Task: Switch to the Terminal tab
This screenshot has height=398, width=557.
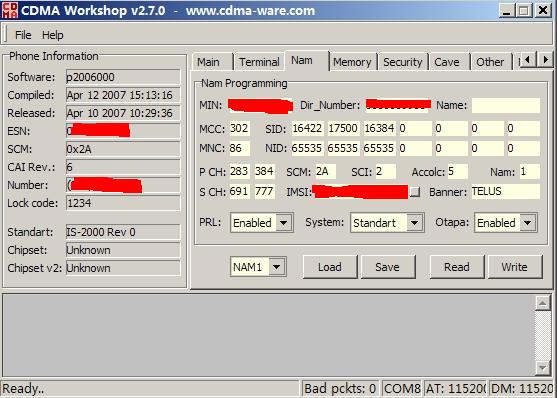Action: 259,62
